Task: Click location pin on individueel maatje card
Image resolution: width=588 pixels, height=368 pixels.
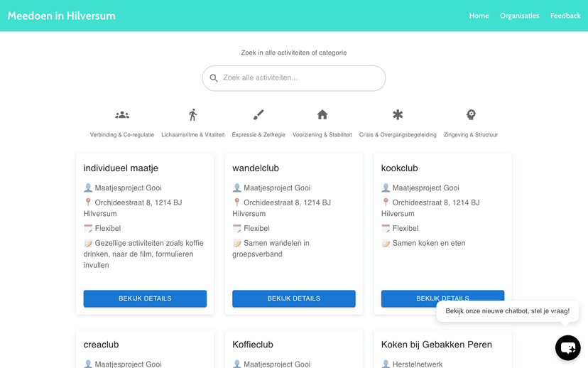Action: [88, 202]
